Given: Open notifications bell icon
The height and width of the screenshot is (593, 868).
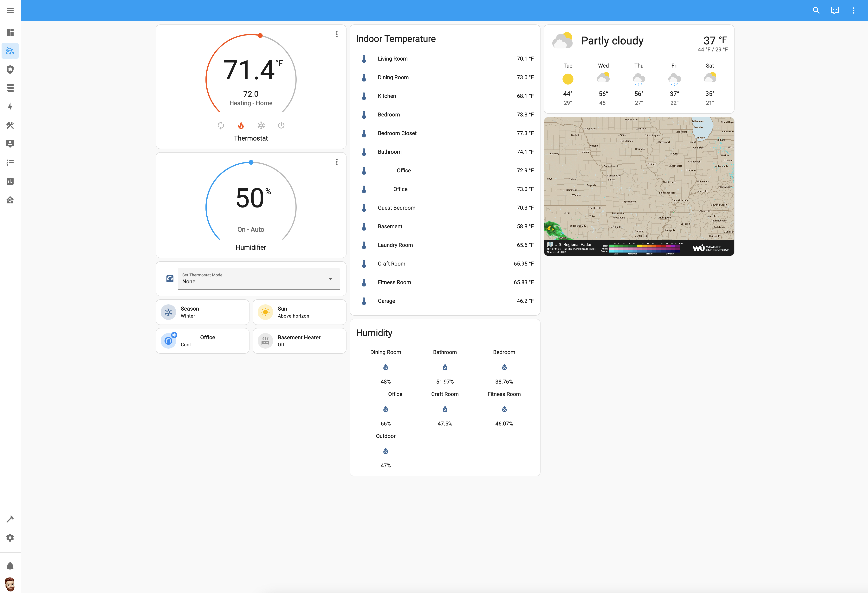Looking at the screenshot, I should point(10,566).
